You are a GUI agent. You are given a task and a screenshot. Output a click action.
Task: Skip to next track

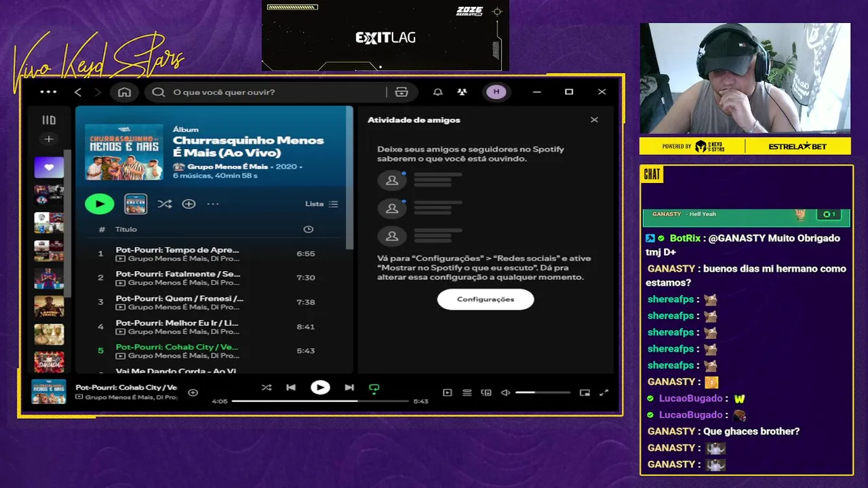pyautogui.click(x=349, y=388)
